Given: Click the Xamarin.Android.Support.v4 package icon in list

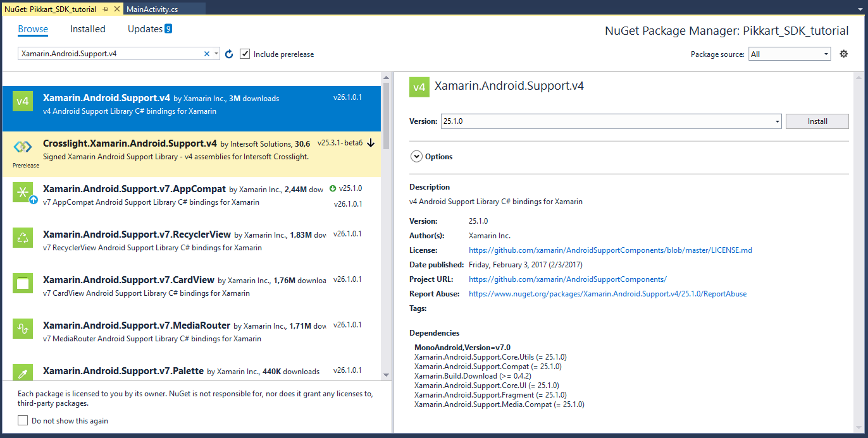Looking at the screenshot, I should 23,101.
